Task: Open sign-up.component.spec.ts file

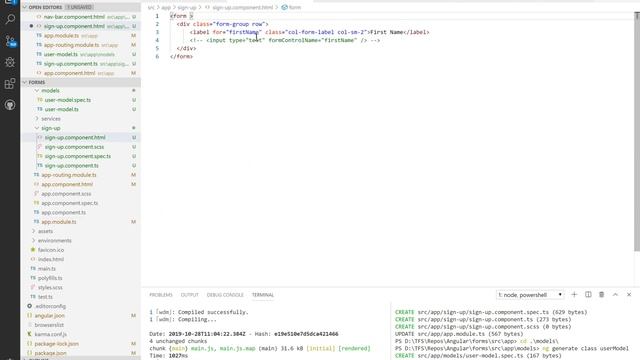Action: click(80, 156)
